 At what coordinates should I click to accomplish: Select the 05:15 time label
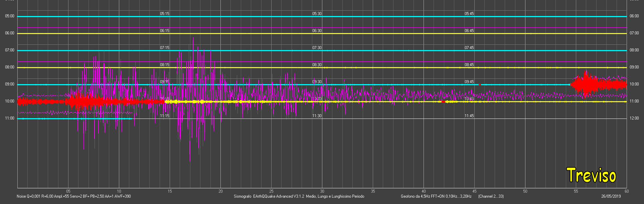point(165,14)
